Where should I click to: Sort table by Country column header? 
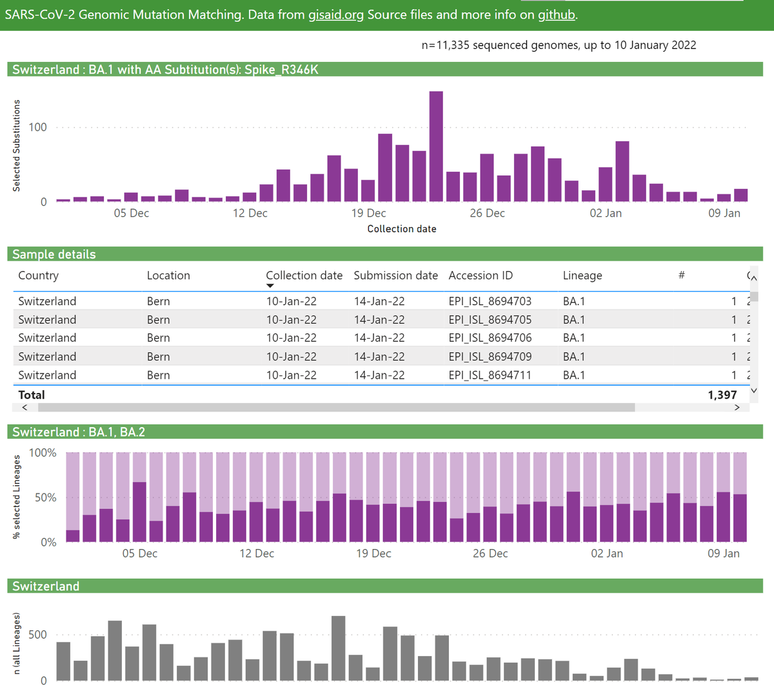39,275
